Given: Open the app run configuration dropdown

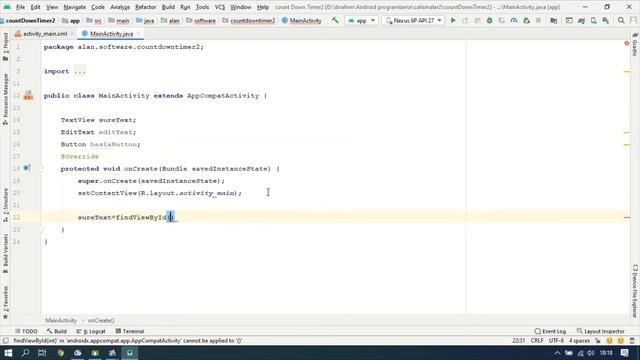Looking at the screenshot, I should [x=361, y=20].
